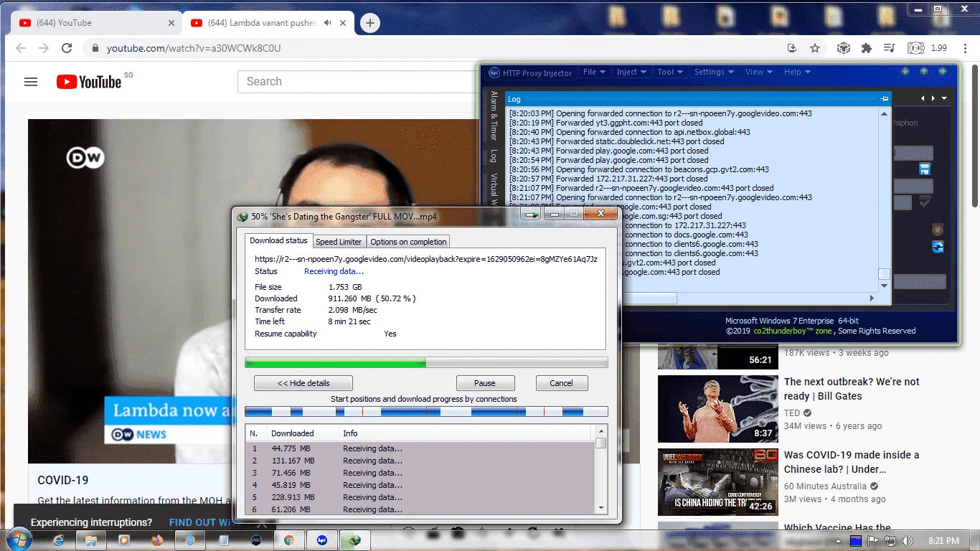Click the green download progress bar
The height and width of the screenshot is (551, 980).
point(426,362)
